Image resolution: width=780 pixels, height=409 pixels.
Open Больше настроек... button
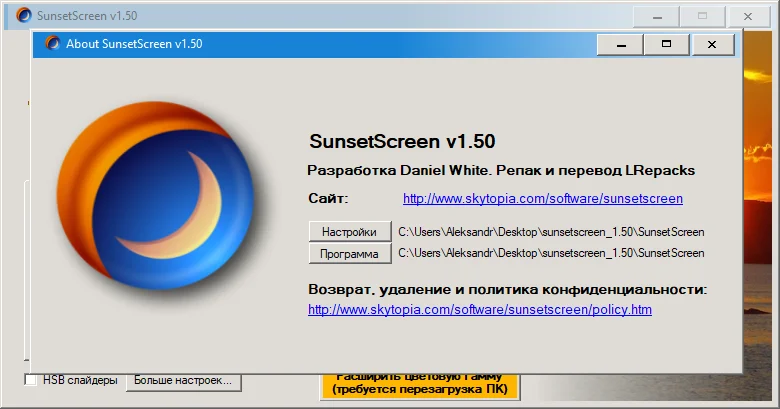tap(183, 381)
